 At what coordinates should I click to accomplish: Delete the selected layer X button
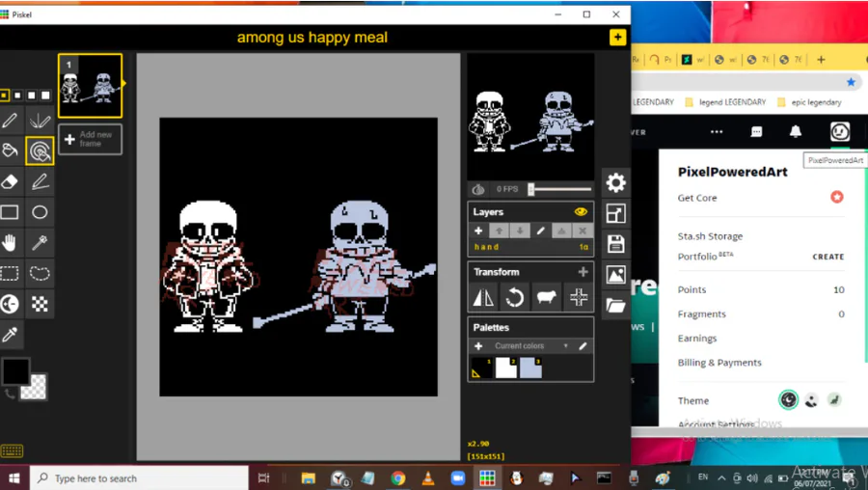pyautogui.click(x=583, y=231)
